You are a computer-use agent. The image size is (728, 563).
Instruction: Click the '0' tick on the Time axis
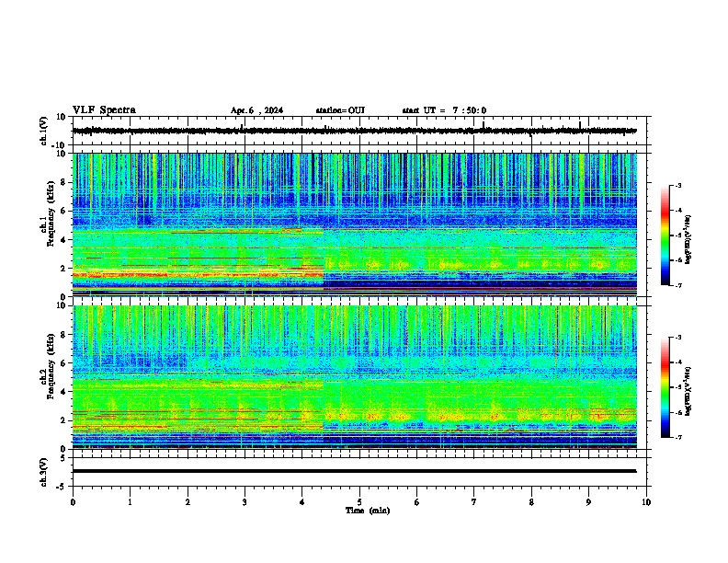click(73, 502)
